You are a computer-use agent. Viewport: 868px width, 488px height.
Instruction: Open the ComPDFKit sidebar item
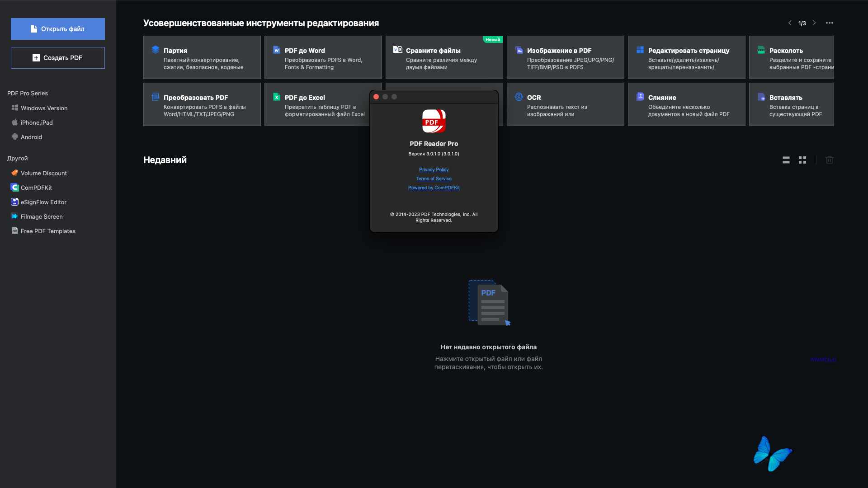point(36,188)
